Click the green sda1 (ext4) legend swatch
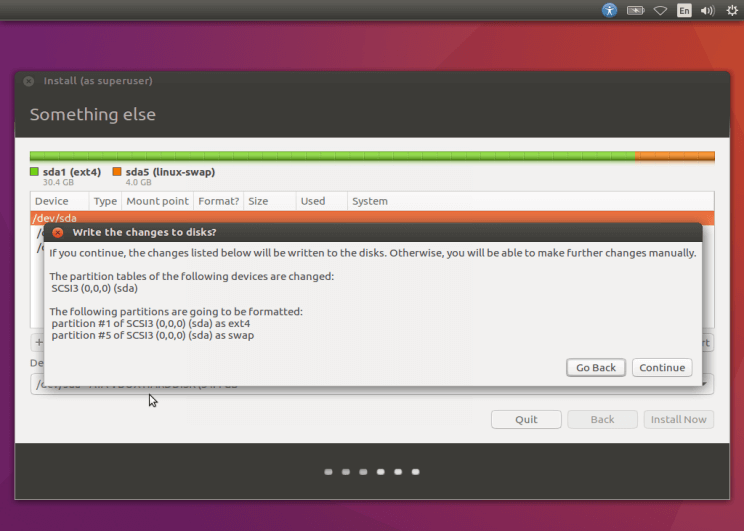Screen dimensions: 744x531 (x=34, y=171)
